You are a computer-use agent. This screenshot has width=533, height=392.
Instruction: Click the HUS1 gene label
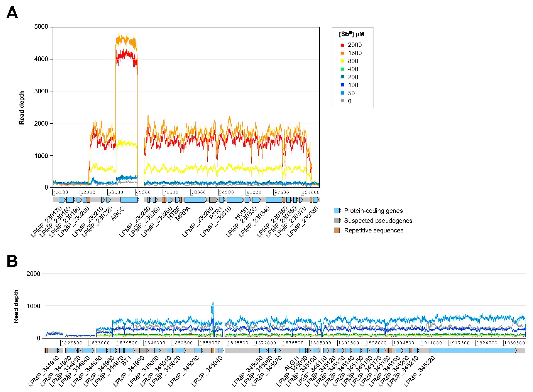pyautogui.click(x=241, y=213)
